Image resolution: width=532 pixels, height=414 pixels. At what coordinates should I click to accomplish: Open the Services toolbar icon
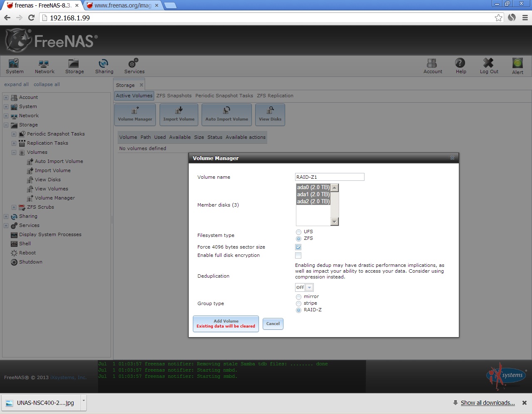click(134, 66)
